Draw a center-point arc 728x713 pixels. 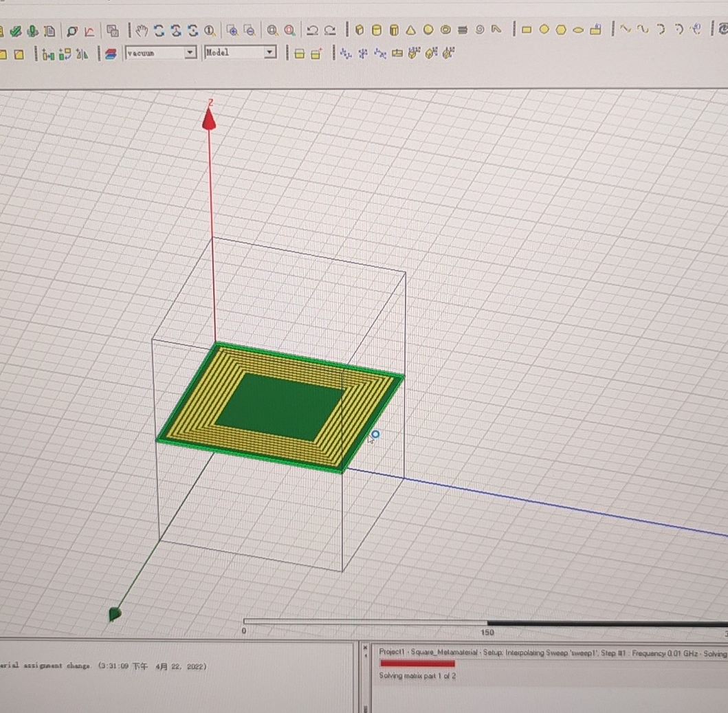[x=679, y=30]
